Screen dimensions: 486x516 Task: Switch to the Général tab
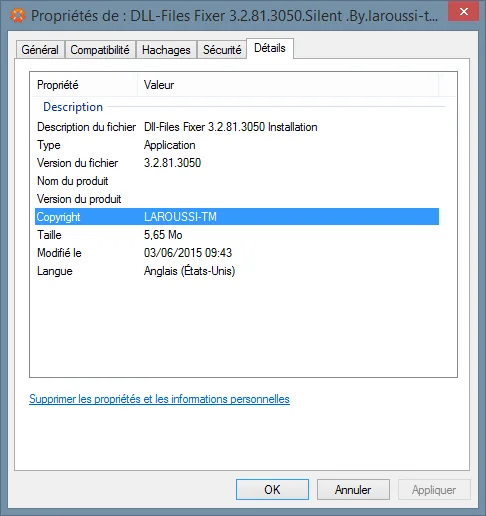[x=40, y=50]
